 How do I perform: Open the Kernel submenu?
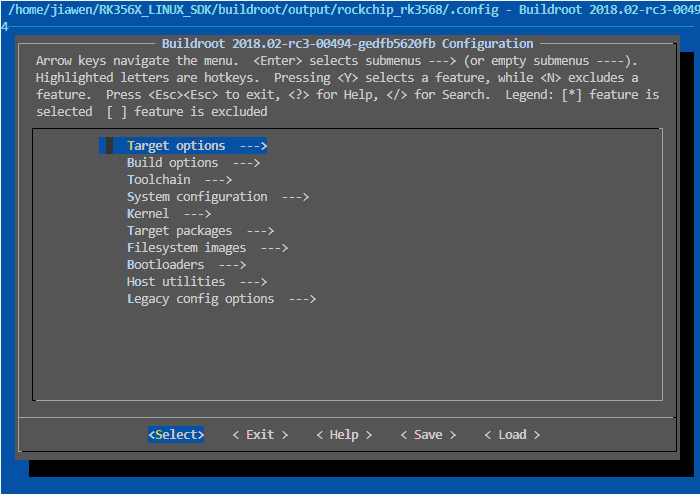(x=169, y=213)
